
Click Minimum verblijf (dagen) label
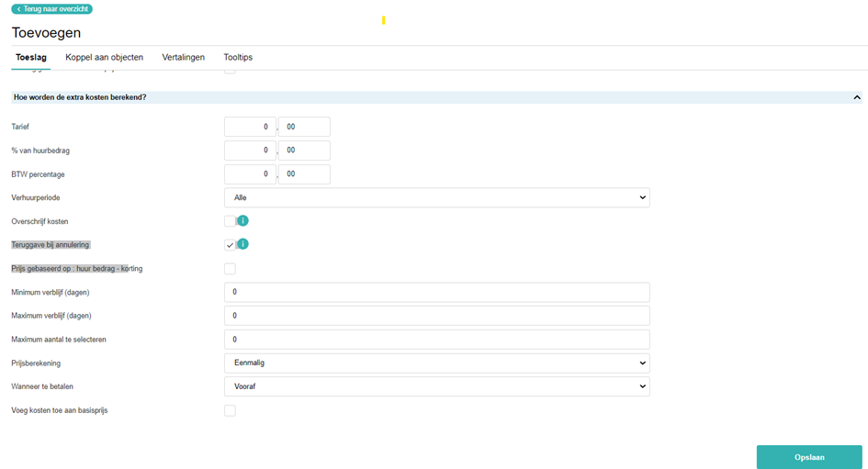coord(51,292)
